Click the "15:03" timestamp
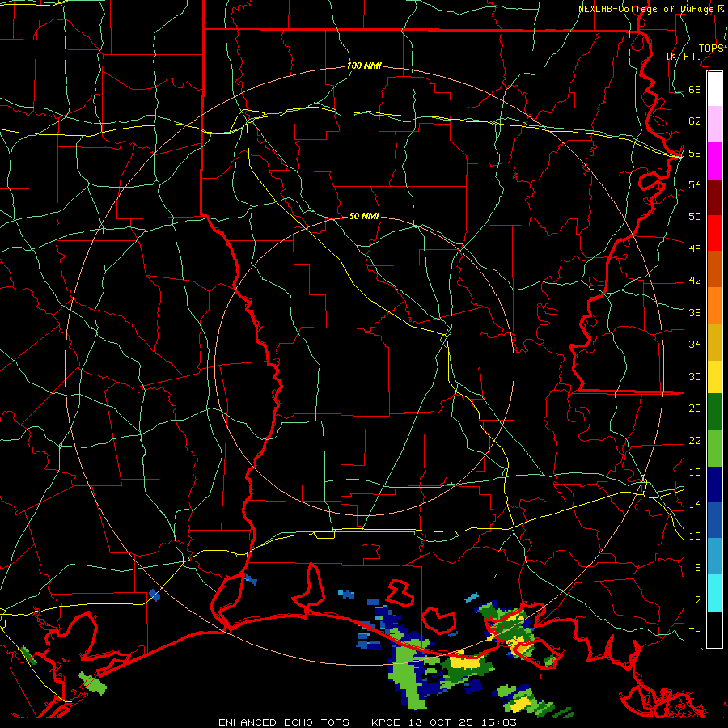This screenshot has width=728, height=728. (x=498, y=722)
